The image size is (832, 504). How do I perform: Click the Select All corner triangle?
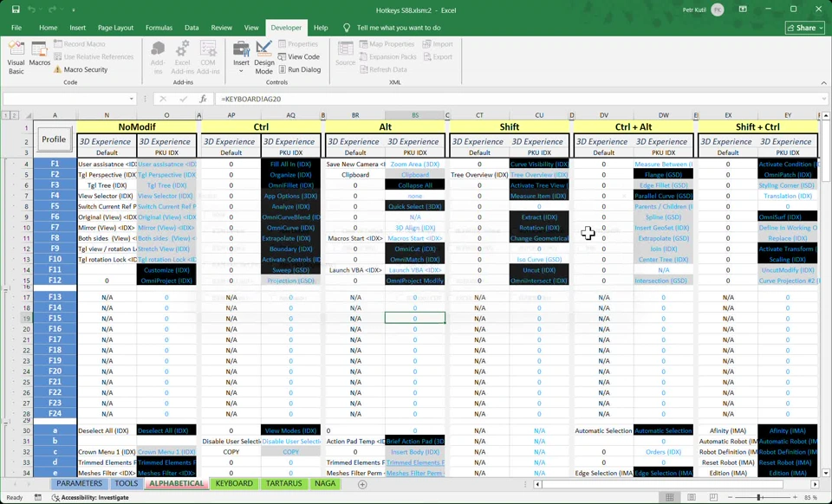pos(28,115)
